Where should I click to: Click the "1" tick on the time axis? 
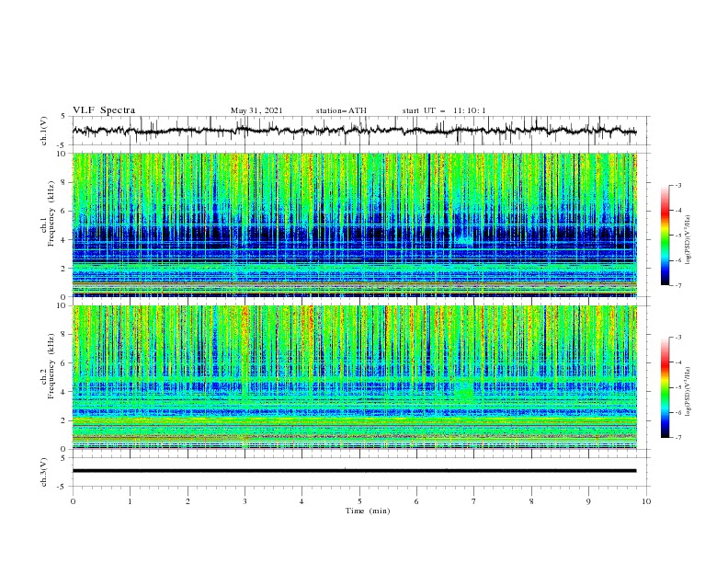point(130,501)
